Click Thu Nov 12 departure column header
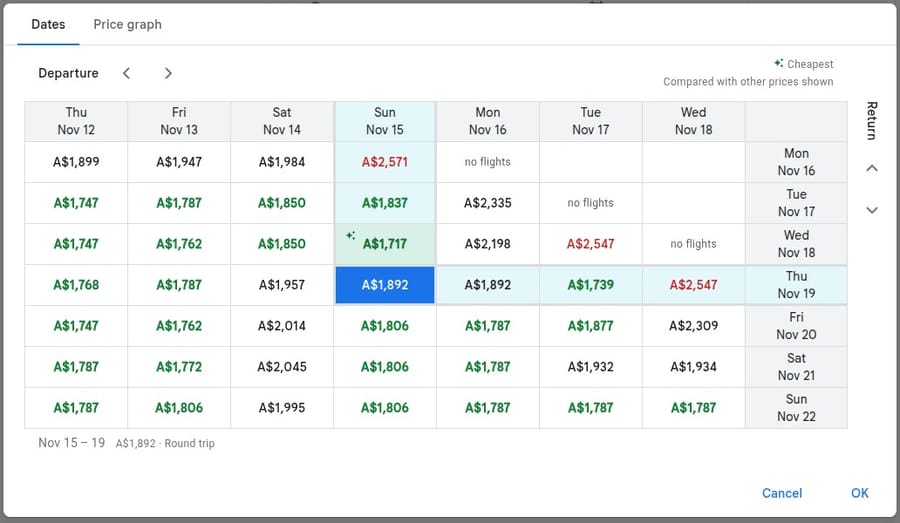Screen dimensions: 900x523 point(76,121)
